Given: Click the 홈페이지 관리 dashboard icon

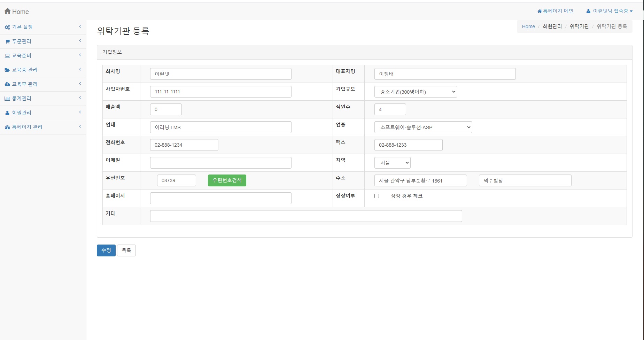Looking at the screenshot, I should [7, 127].
